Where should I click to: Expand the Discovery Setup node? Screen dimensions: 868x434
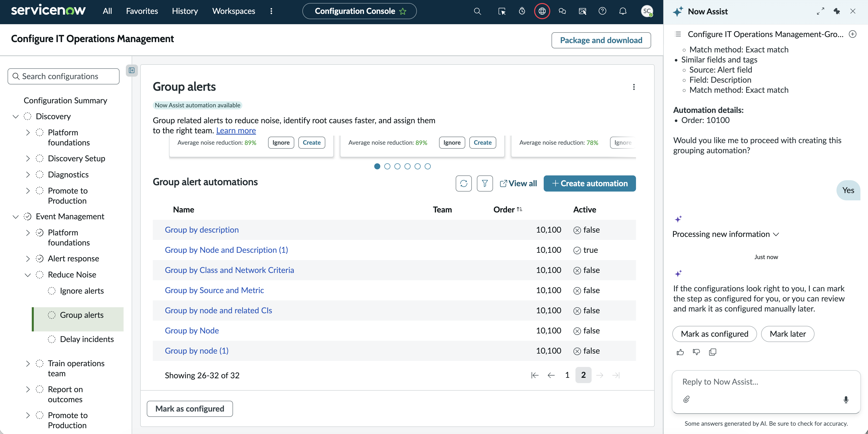pos(28,159)
